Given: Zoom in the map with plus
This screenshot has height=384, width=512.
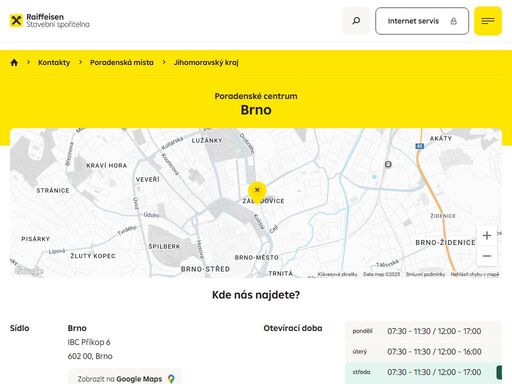Looking at the screenshot, I should tap(487, 235).
